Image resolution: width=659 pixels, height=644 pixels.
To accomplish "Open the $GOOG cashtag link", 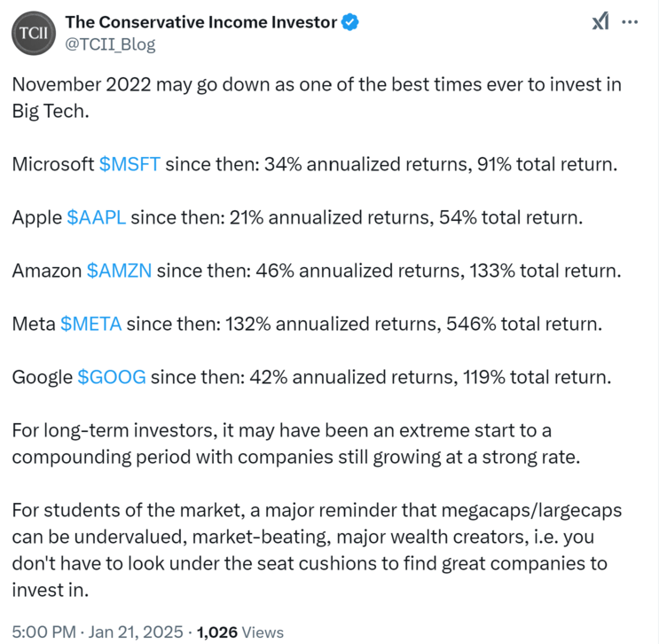I will click(112, 377).
